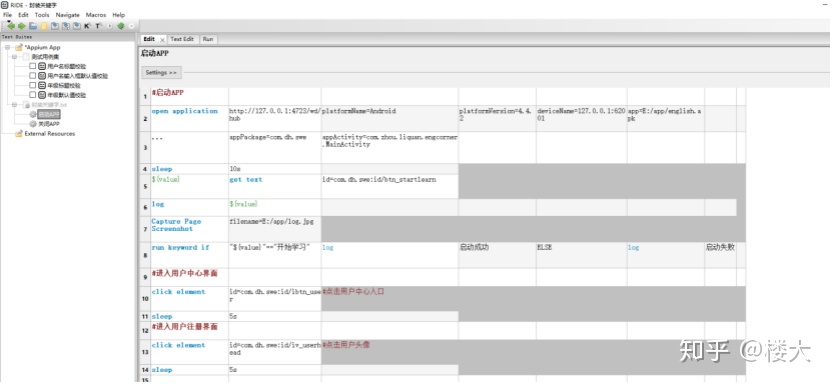Check the 用户名标题校验 test checkbox
This screenshot has width=832, height=384.
coord(32,66)
